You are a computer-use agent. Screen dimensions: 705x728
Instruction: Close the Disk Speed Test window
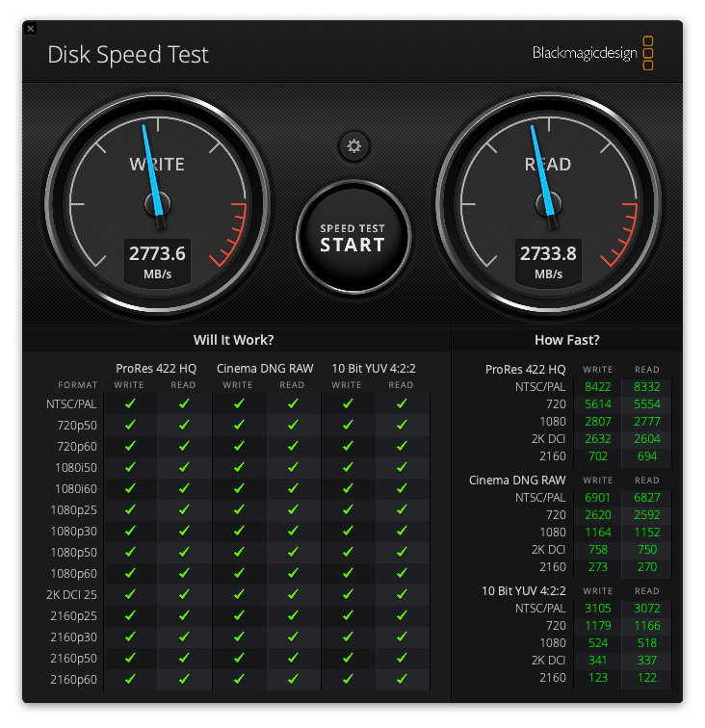click(30, 29)
